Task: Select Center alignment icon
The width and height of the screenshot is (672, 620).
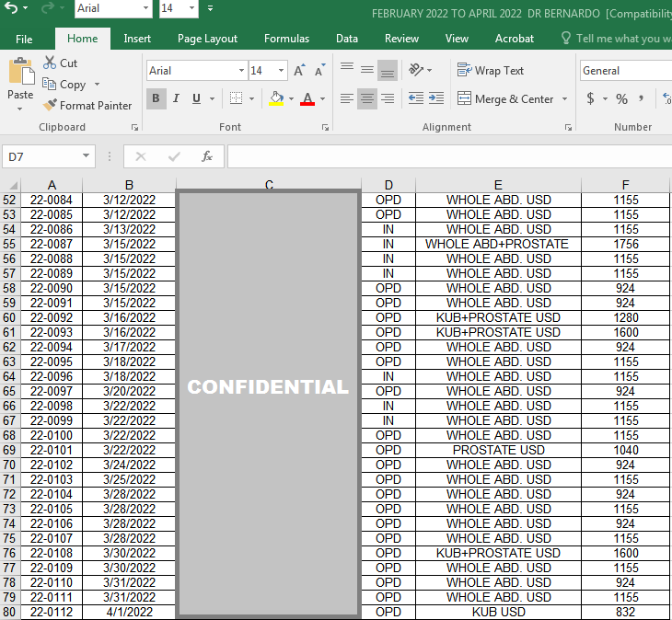Action: point(367,99)
